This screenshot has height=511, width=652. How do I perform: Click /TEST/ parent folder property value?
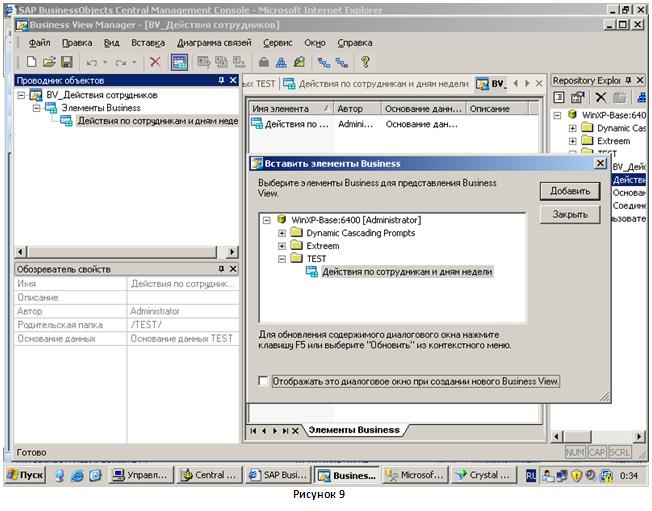[x=146, y=325]
